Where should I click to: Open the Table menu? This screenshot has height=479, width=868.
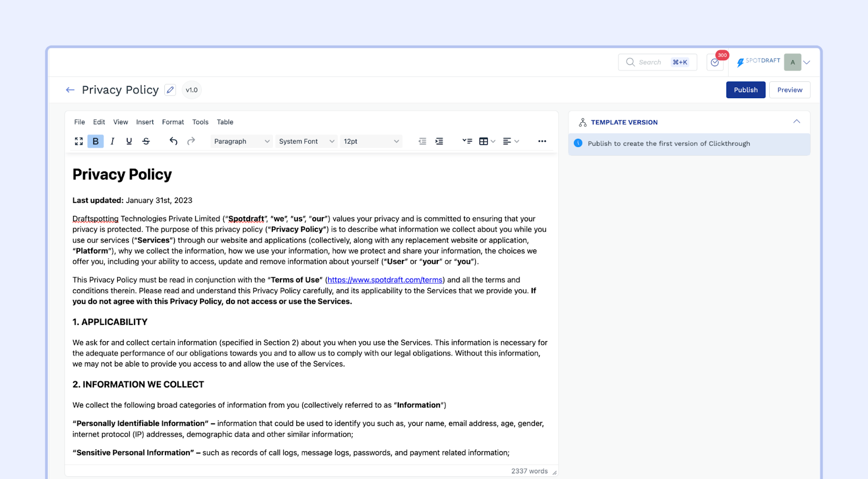point(225,122)
